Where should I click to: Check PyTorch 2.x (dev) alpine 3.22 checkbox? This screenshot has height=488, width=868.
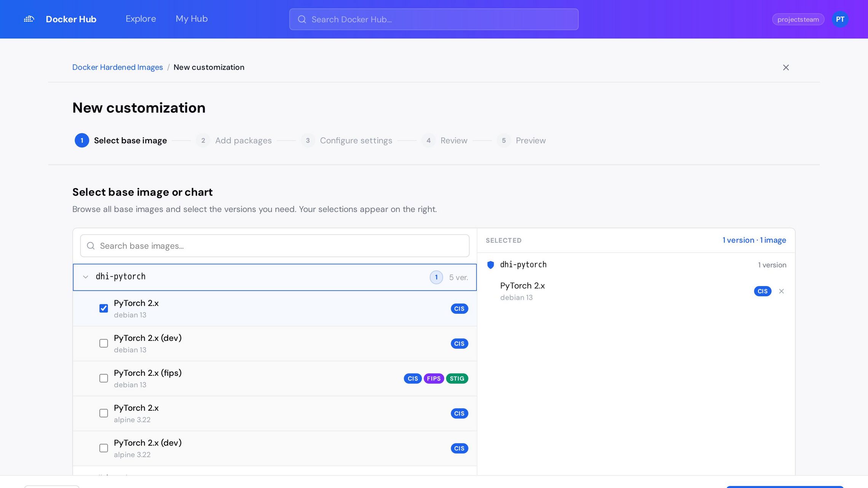click(x=104, y=448)
